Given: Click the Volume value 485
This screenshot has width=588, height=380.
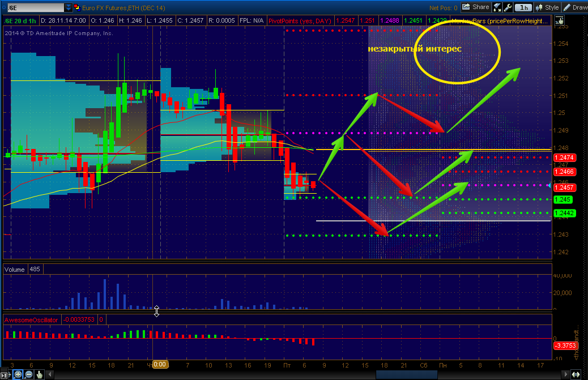Looking at the screenshot, I should (35, 269).
